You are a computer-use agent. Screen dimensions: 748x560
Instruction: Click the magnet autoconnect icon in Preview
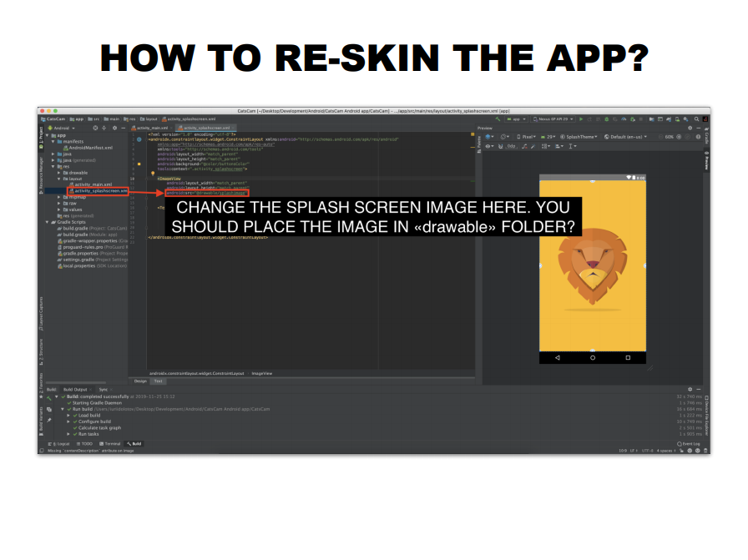pos(500,146)
